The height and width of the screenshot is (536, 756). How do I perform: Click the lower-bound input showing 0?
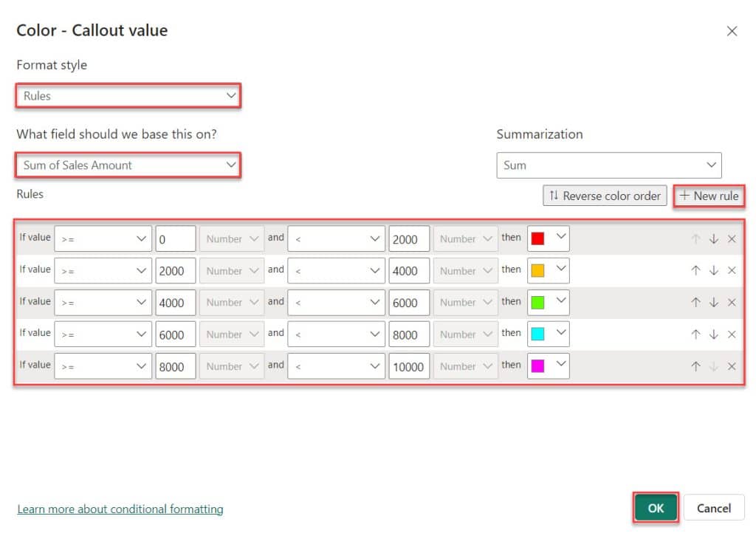pyautogui.click(x=176, y=238)
